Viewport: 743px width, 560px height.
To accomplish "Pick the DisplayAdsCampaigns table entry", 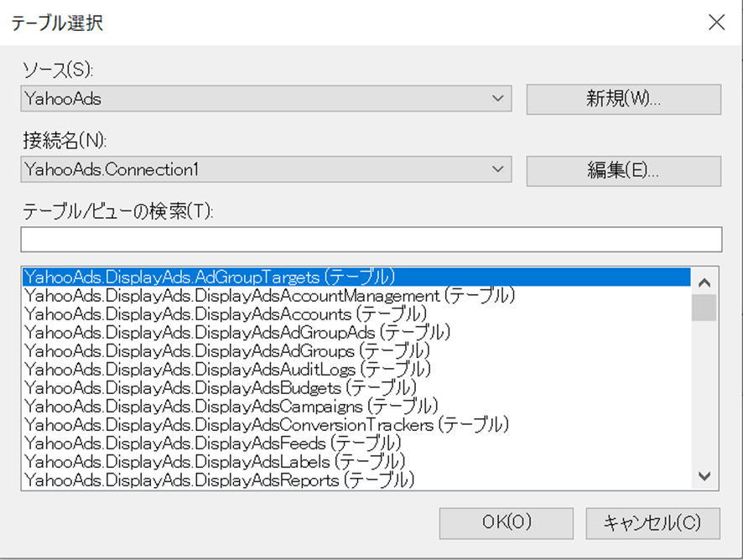I will (231, 406).
